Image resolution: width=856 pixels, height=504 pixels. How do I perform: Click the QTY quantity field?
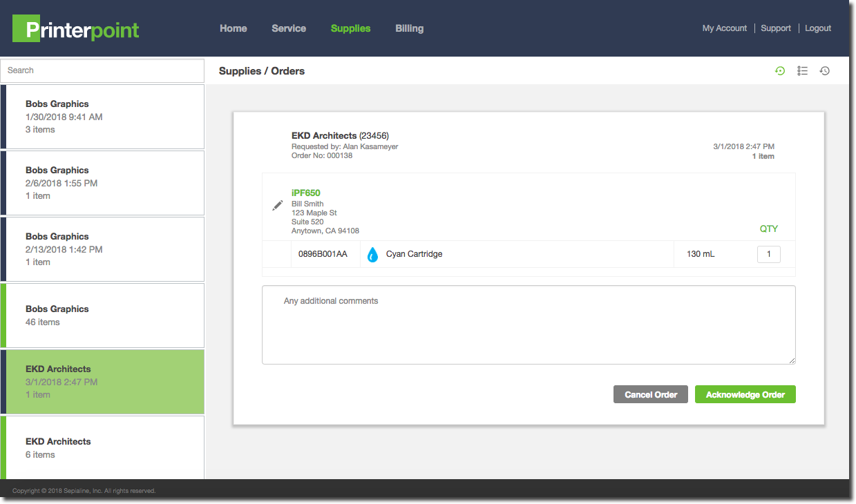(x=769, y=254)
